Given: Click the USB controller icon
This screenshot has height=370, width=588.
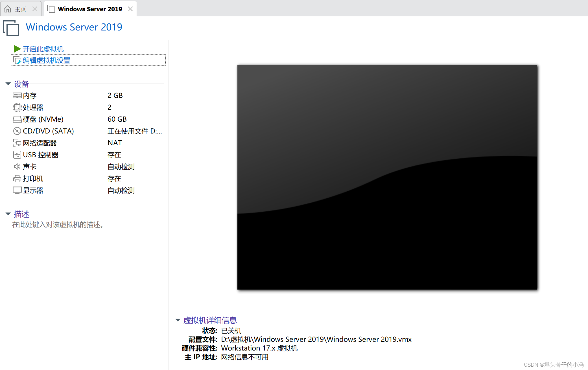Looking at the screenshot, I should [x=17, y=155].
